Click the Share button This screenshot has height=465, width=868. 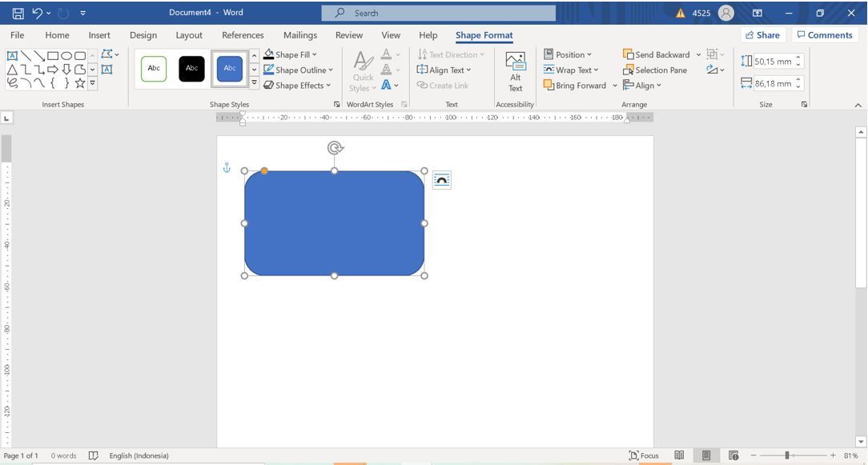point(762,35)
